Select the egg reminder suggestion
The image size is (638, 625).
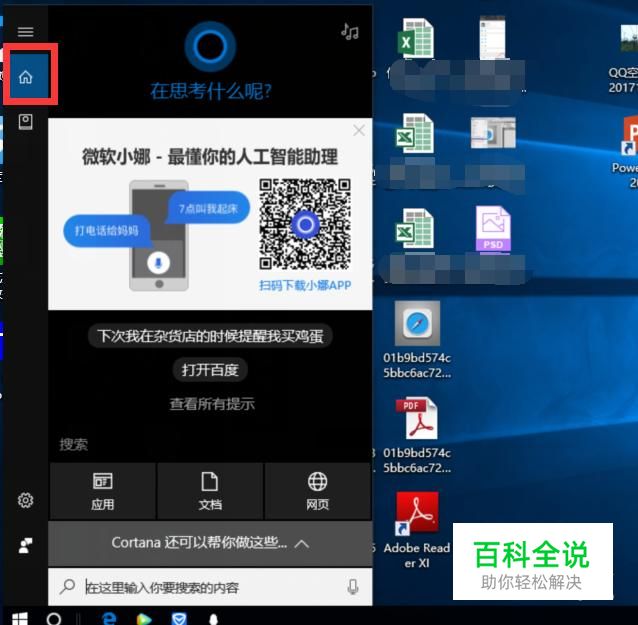click(210, 336)
